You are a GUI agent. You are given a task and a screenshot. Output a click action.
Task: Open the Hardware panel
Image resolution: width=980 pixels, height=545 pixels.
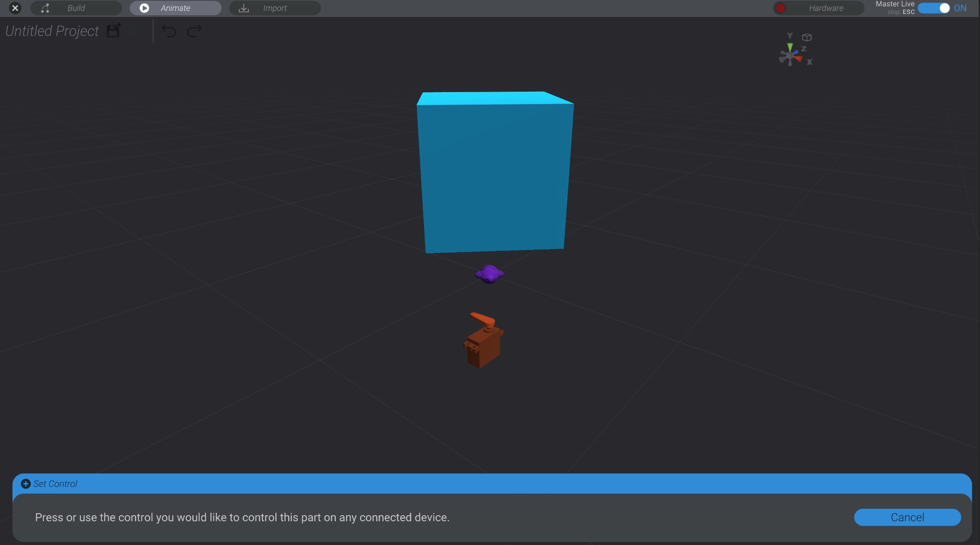(826, 8)
